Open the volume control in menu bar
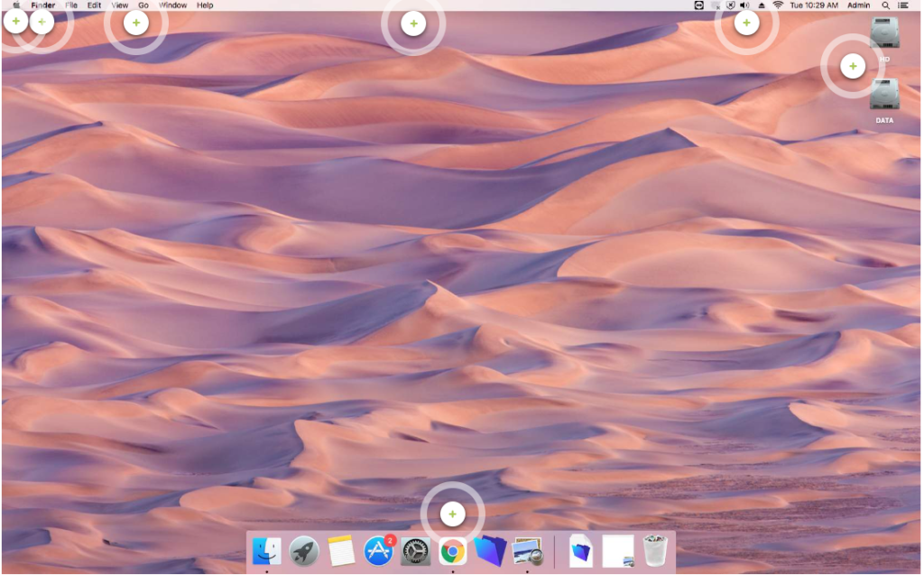Image resolution: width=924 pixels, height=575 pixels. pyautogui.click(x=744, y=5)
